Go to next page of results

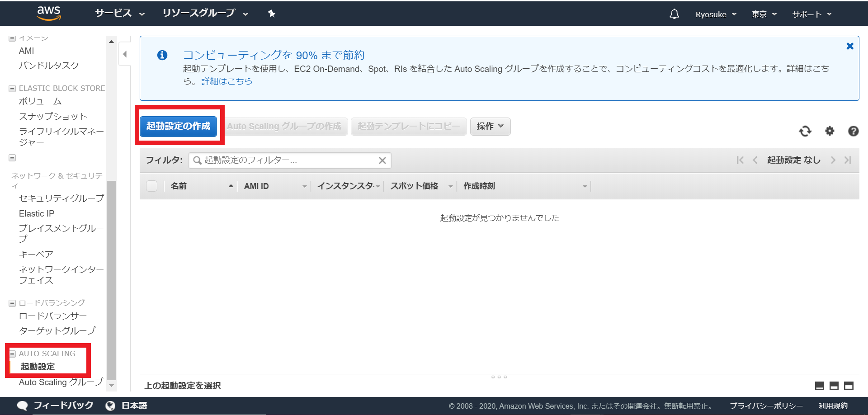tap(833, 160)
